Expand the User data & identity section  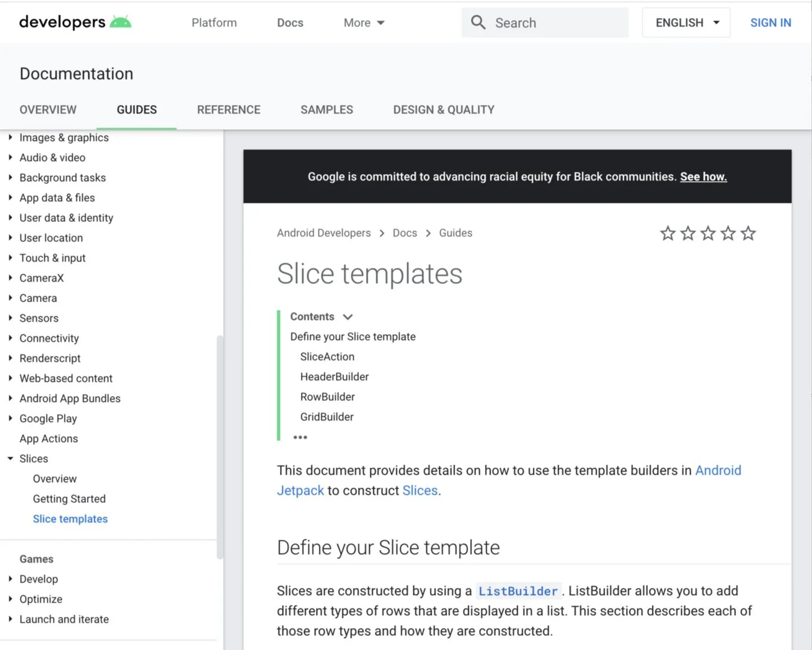(10, 218)
